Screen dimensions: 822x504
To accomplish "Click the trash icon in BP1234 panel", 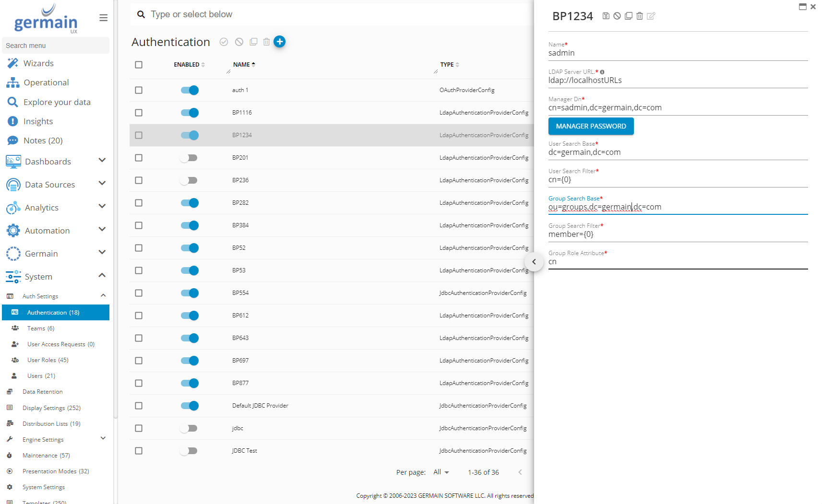I will [x=640, y=16].
